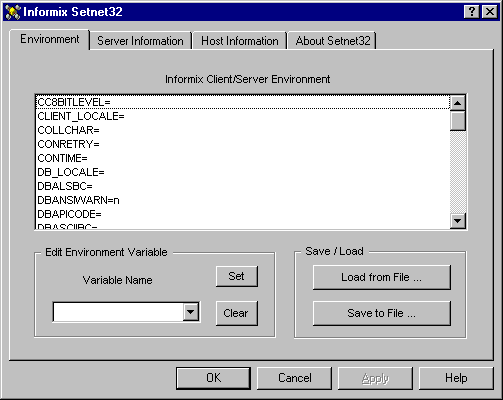Screen dimensions: 503x400
Task: Select the DBAPICODE= variable
Action: coord(243,214)
